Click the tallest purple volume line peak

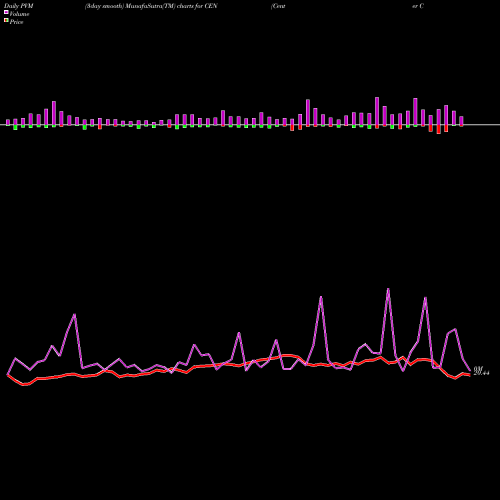point(388,289)
